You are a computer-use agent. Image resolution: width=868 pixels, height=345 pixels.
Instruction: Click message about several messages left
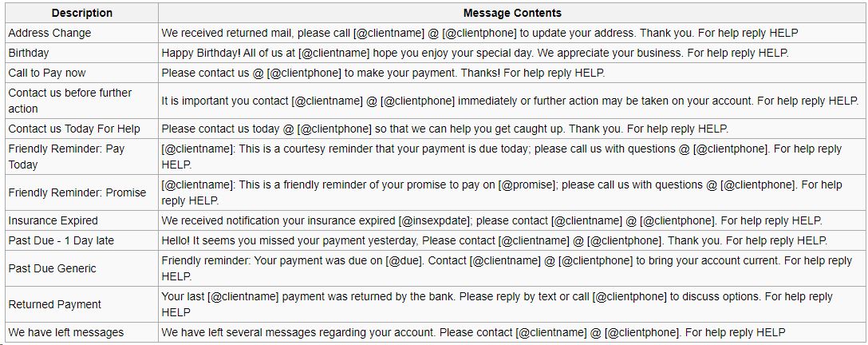(473, 333)
